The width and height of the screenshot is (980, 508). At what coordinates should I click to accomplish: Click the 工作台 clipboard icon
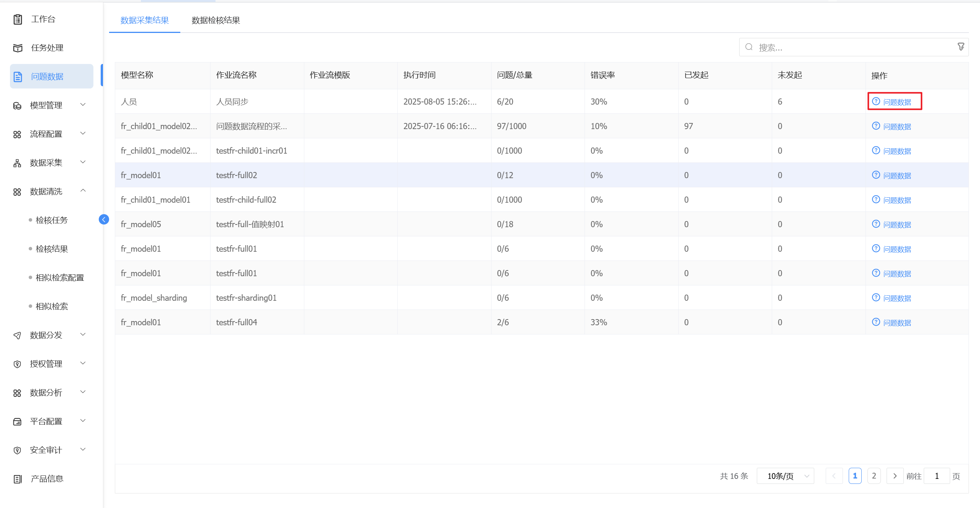(x=18, y=19)
